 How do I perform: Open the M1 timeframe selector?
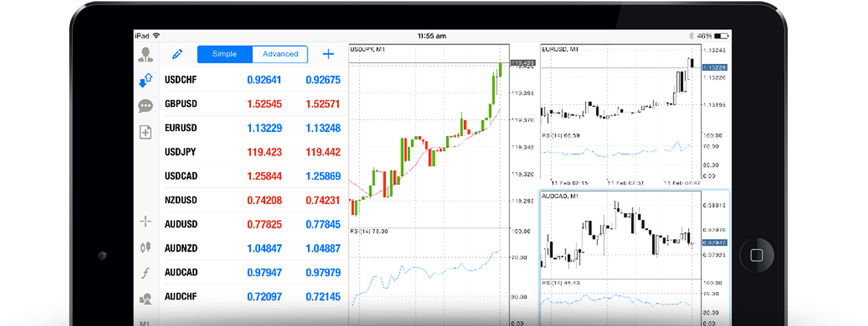[x=145, y=322]
